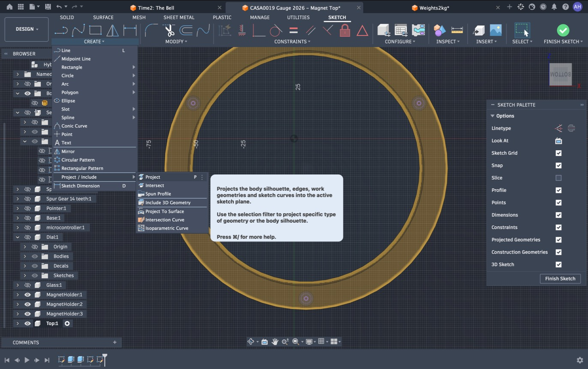The image size is (588, 369).
Task: Expand the Glass:1 tree node
Action: click(x=18, y=285)
